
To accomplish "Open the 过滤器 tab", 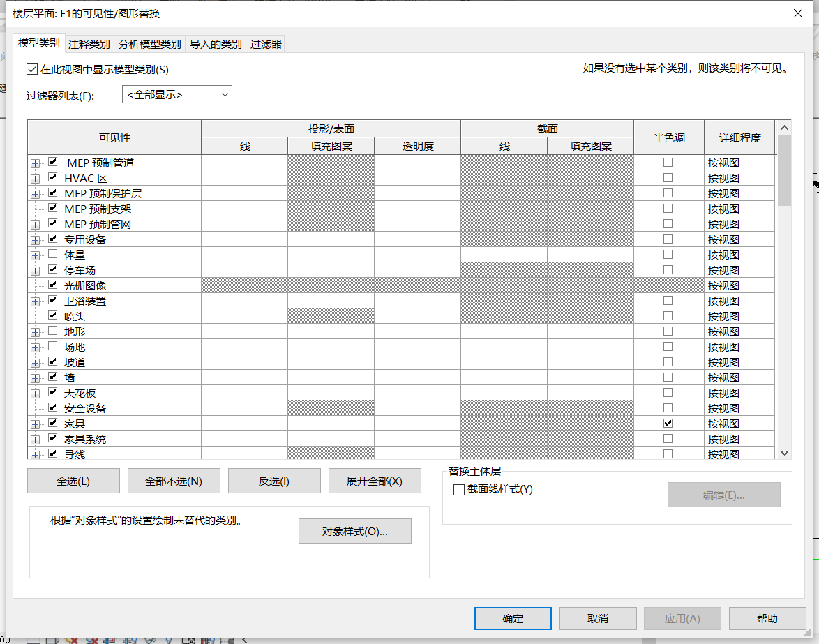I will (266, 45).
